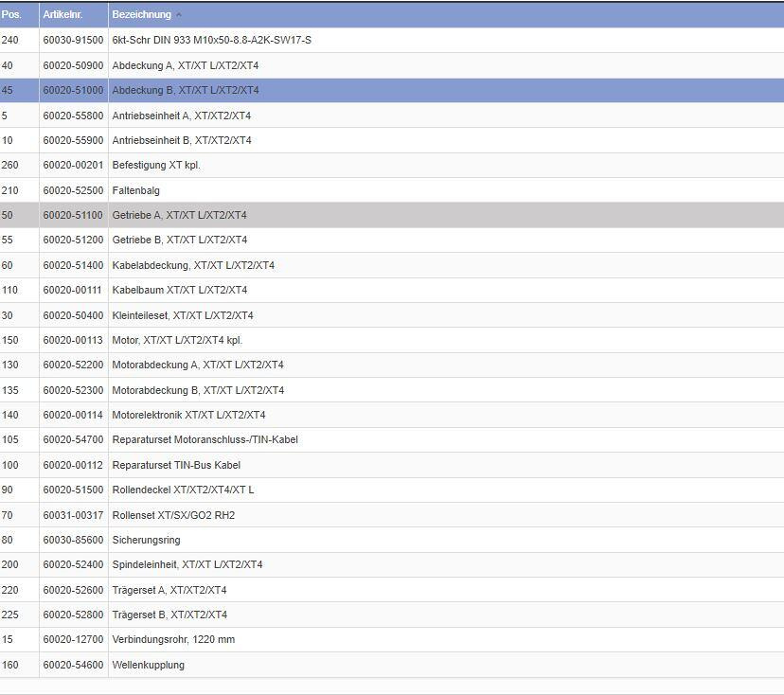
Task: Choose the Kabelbaum XT/XT L/XT2/XT4 entry
Action: (x=179, y=290)
